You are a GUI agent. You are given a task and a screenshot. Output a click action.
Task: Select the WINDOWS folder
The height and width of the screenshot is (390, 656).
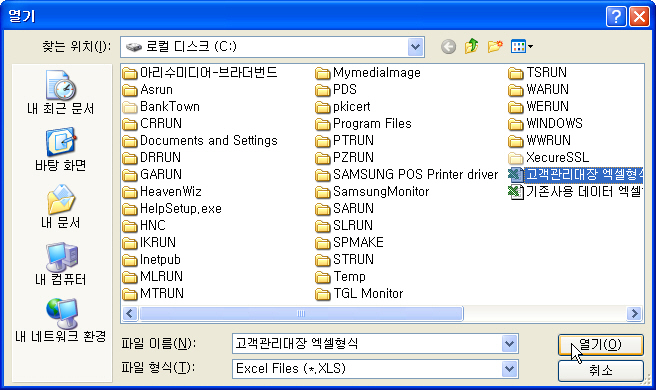tap(546, 123)
